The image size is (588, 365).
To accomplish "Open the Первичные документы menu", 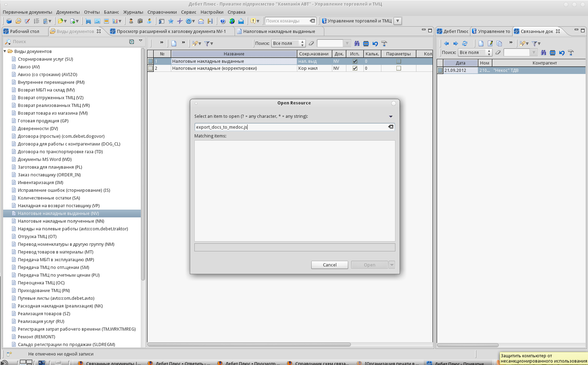I will [27, 12].
